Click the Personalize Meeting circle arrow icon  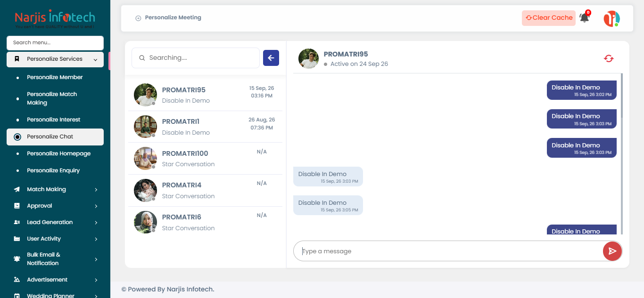tap(138, 18)
